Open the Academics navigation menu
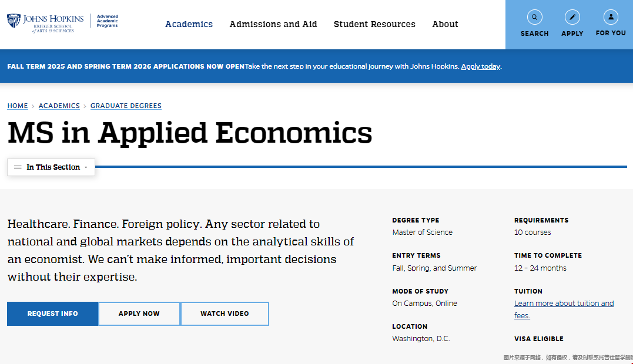The width and height of the screenshot is (633, 364). 189,24
